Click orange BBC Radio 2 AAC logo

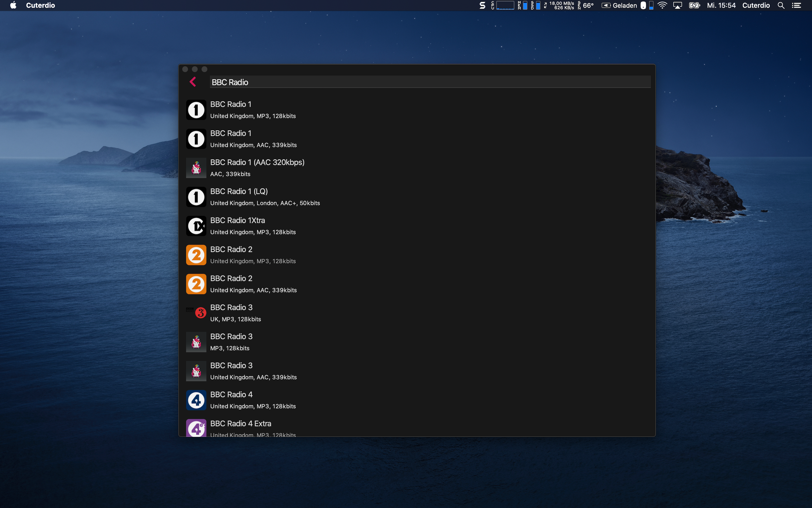[x=196, y=284]
